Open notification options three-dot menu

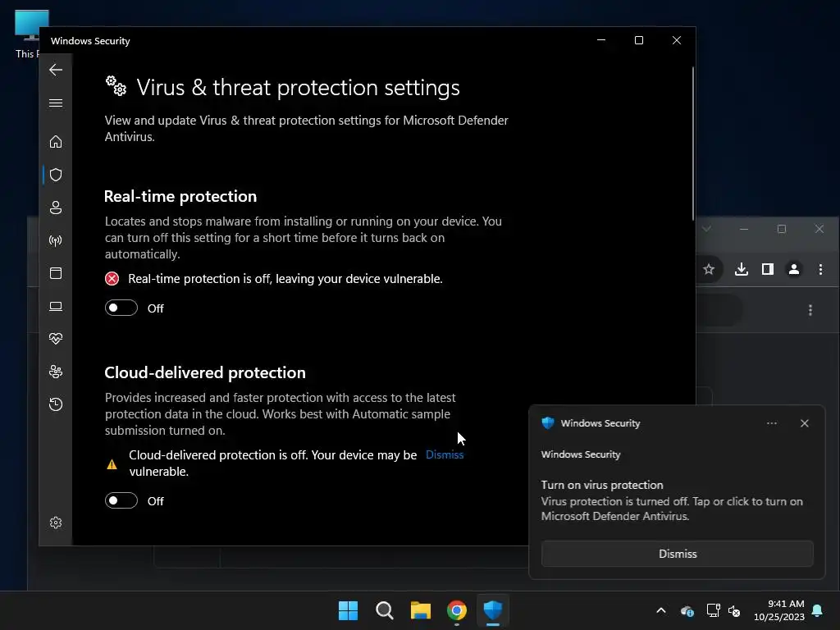pyautogui.click(x=771, y=423)
